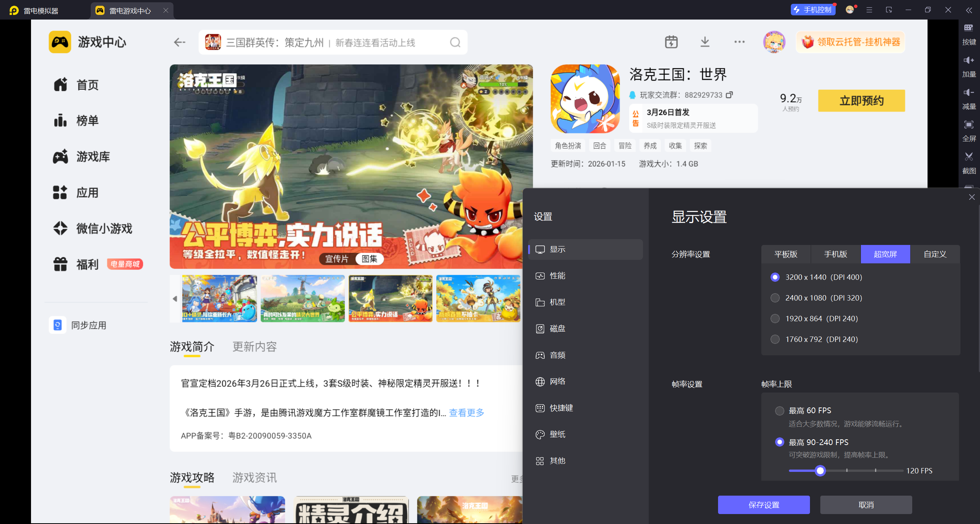Expand description with 查看更多

(466, 413)
